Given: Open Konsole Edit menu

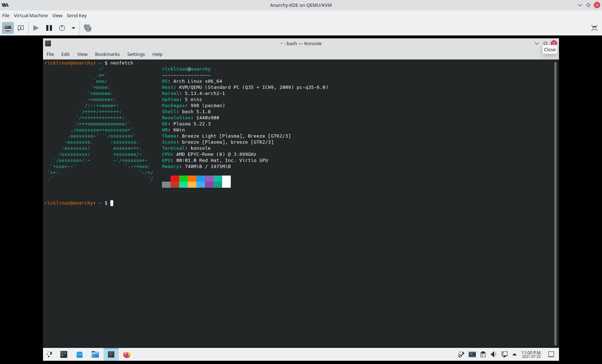Looking at the screenshot, I should pos(66,54).
